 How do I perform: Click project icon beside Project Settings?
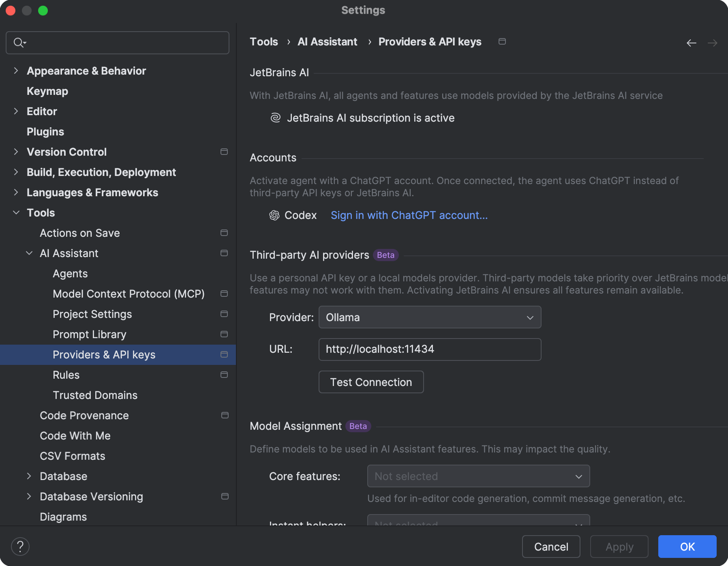pyautogui.click(x=224, y=314)
